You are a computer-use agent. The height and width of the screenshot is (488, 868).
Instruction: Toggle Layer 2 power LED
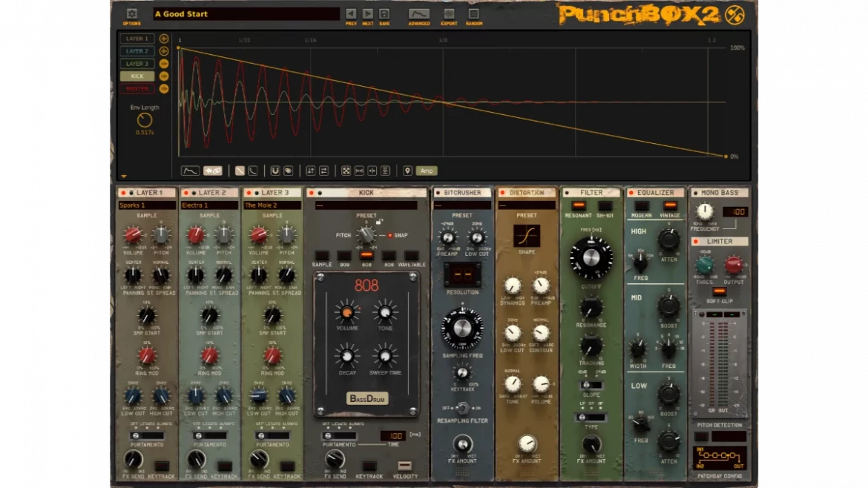186,193
